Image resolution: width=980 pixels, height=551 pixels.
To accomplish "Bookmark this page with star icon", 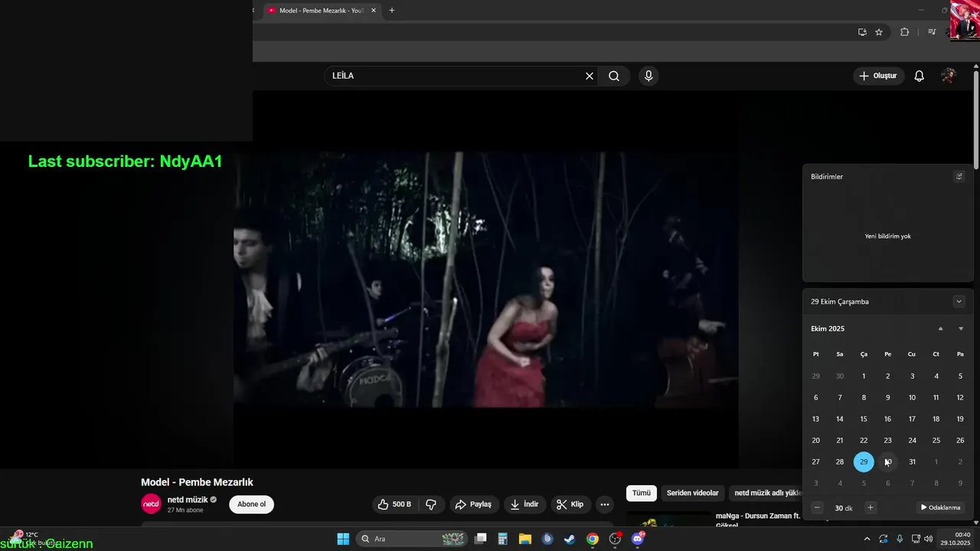I will [879, 32].
